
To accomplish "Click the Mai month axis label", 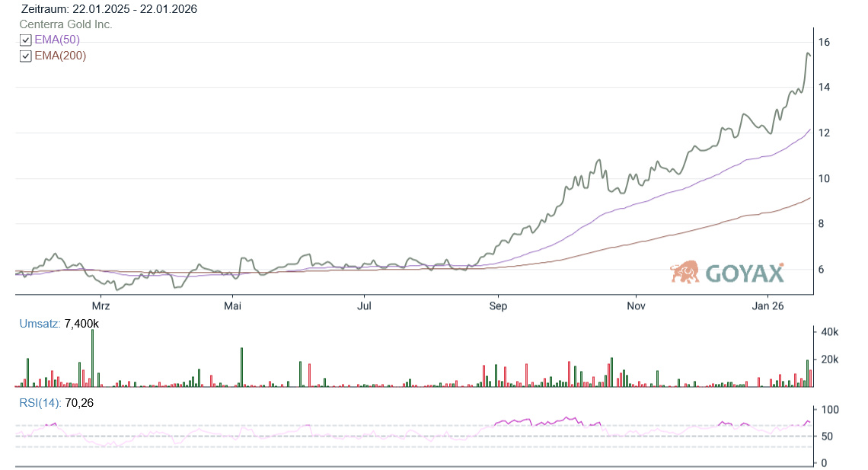I will (232, 306).
